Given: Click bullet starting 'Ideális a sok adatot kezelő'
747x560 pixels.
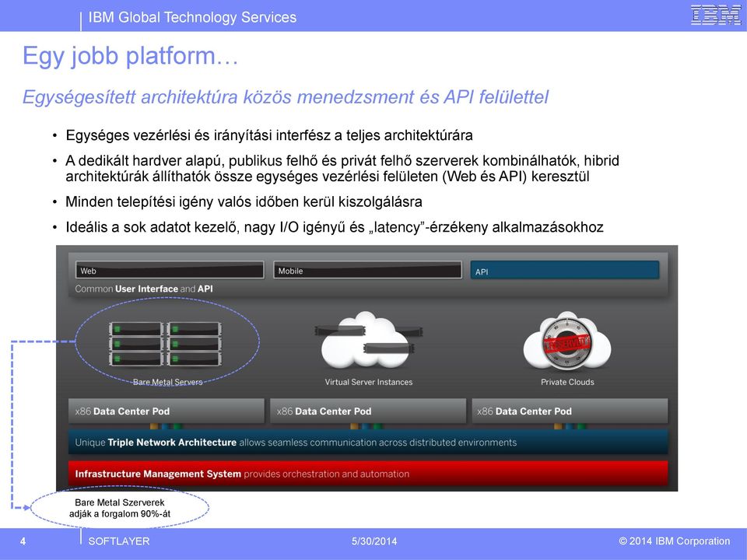Looking at the screenshot, I should pos(335,227).
